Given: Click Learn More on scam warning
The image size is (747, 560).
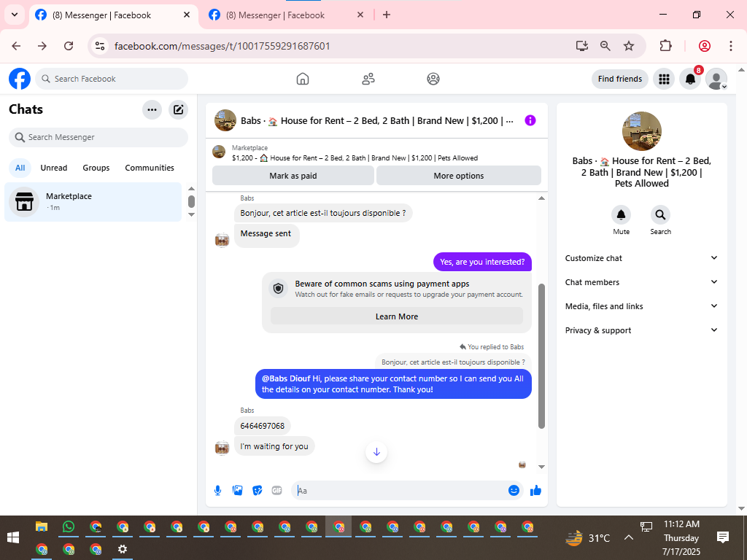Looking at the screenshot, I should coord(396,316).
